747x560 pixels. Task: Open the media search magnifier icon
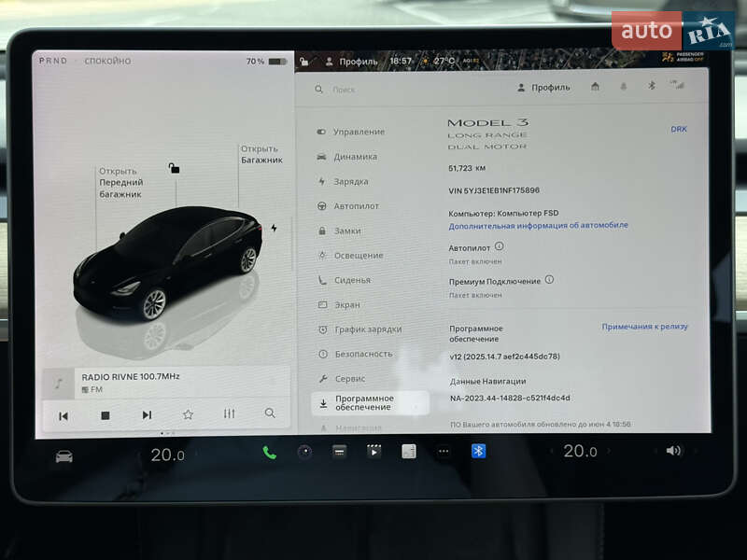tap(270, 413)
